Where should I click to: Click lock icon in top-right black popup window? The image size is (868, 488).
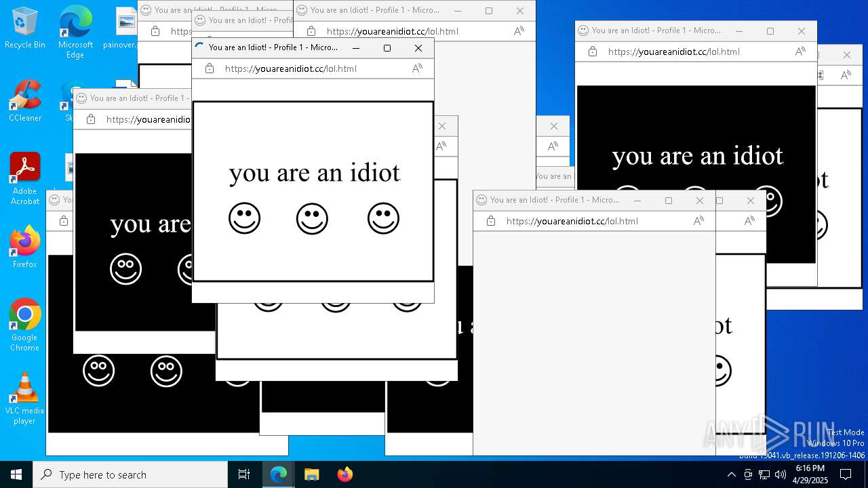coord(593,52)
